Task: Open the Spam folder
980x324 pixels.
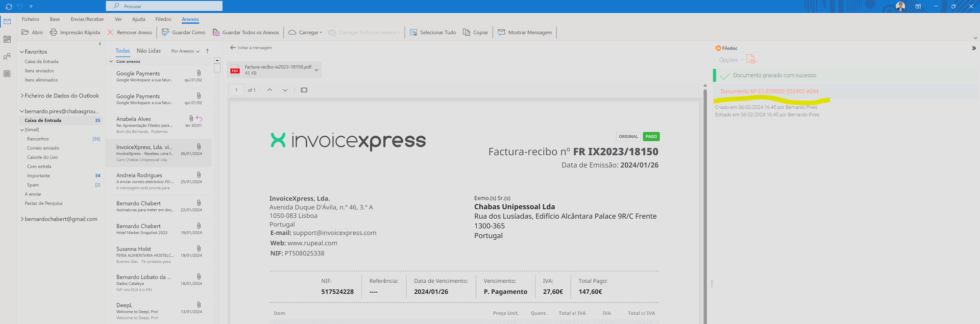Action: pos(33,185)
